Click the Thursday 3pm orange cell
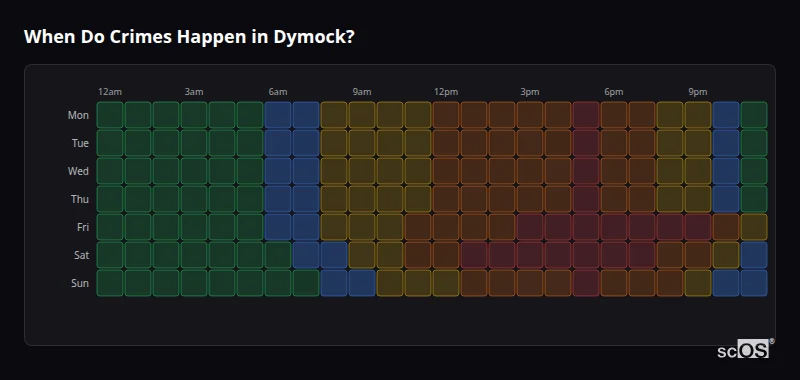Screen dimensions: 800x380 [x=530, y=199]
